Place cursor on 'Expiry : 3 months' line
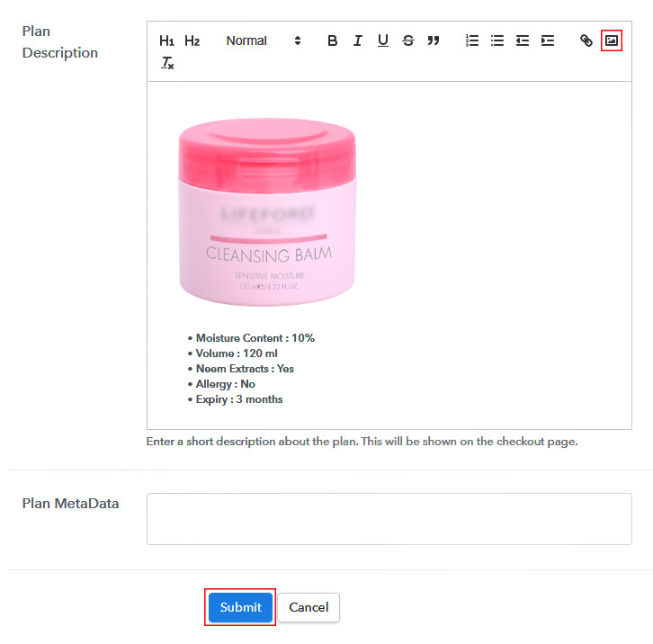This screenshot has height=644, width=653. [239, 399]
